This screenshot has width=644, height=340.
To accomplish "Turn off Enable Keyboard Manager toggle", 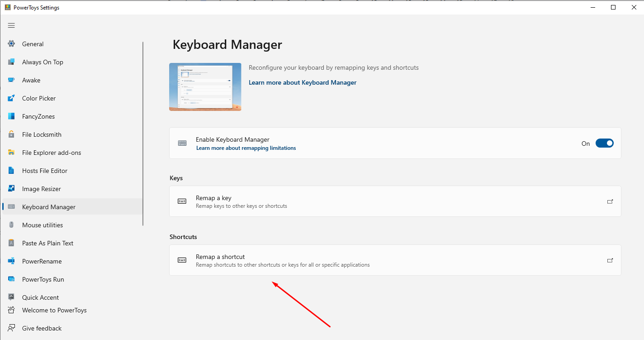I will (604, 144).
